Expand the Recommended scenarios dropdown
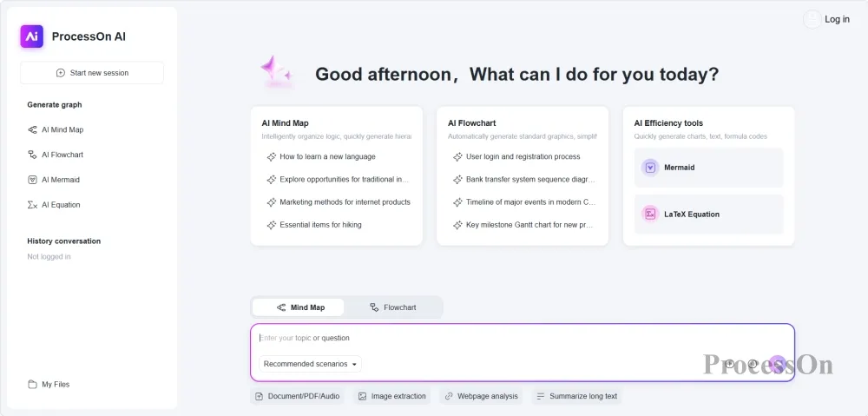This screenshot has height=416, width=868. click(x=310, y=364)
